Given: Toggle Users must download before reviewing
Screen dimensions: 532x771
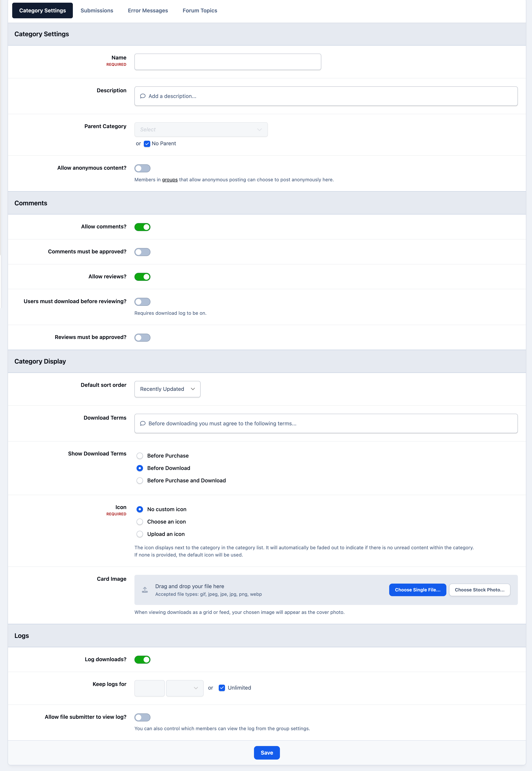Looking at the screenshot, I should pyautogui.click(x=142, y=302).
